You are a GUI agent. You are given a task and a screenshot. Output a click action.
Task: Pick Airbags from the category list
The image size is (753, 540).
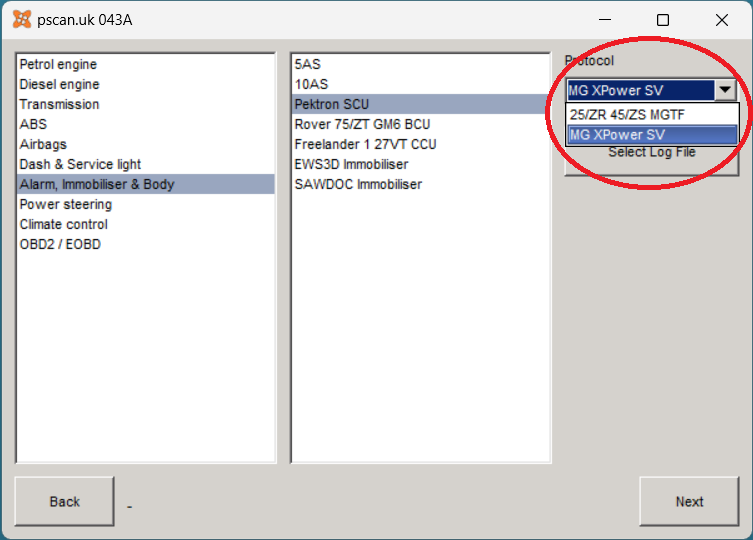[146, 144]
